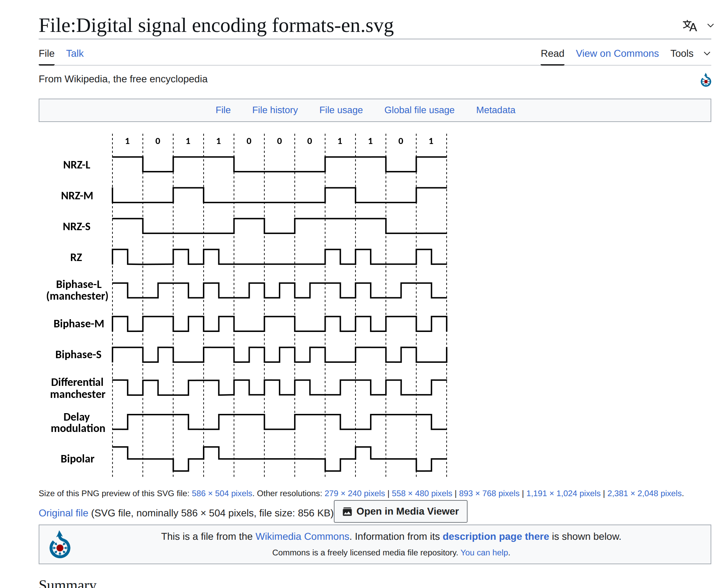This screenshot has height=588, width=723.
Task: Click small Commons logo near top right
Action: 705,81
